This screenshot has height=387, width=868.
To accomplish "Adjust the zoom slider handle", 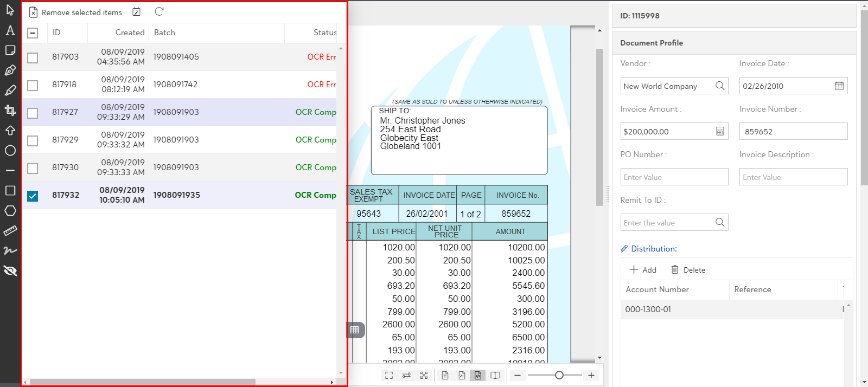I will [559, 375].
